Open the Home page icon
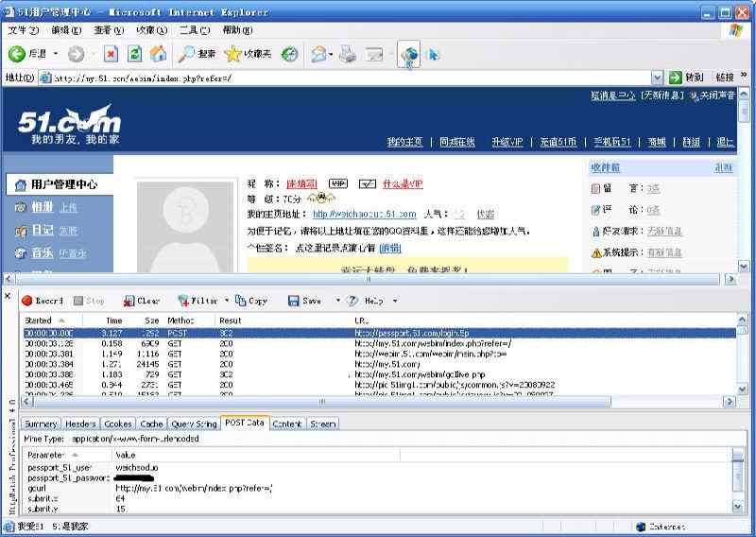The height and width of the screenshot is (537, 756). (x=158, y=54)
